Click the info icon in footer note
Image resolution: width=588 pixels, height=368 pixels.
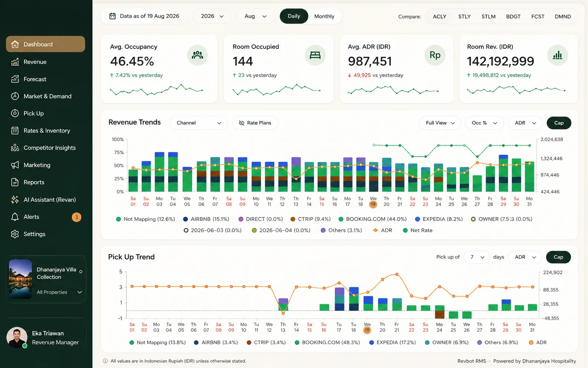tap(105, 361)
